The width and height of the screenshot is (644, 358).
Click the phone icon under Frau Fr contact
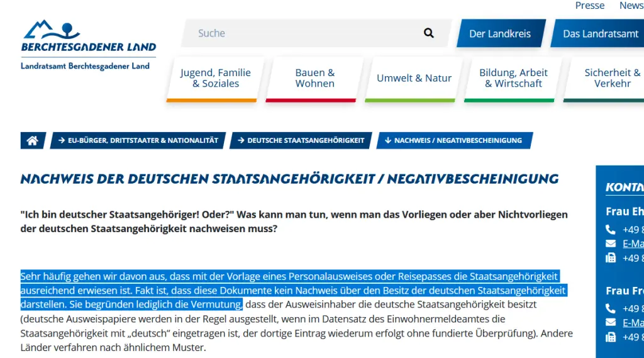click(610, 308)
